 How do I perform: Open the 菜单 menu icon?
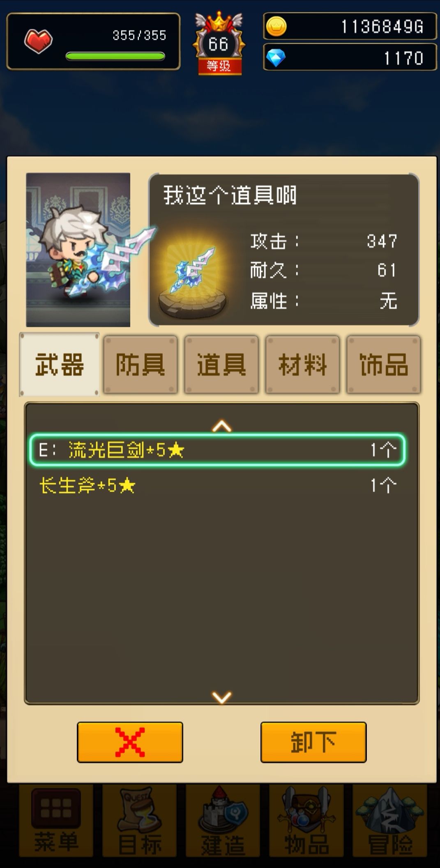coord(56,822)
